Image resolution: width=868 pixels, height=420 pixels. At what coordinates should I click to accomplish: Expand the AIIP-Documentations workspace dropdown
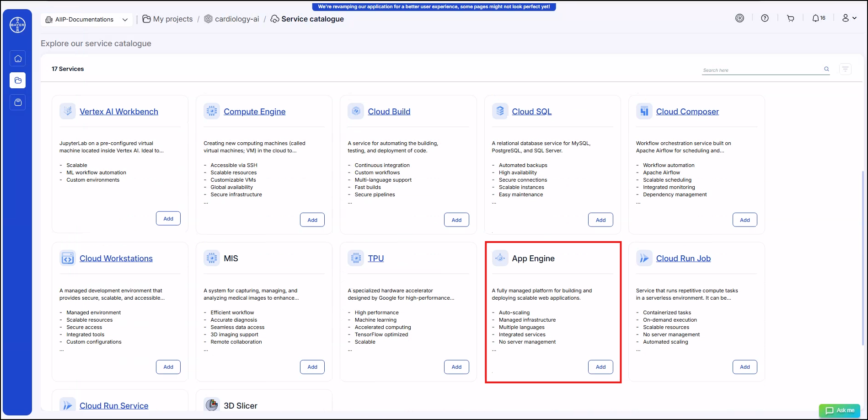(x=87, y=20)
